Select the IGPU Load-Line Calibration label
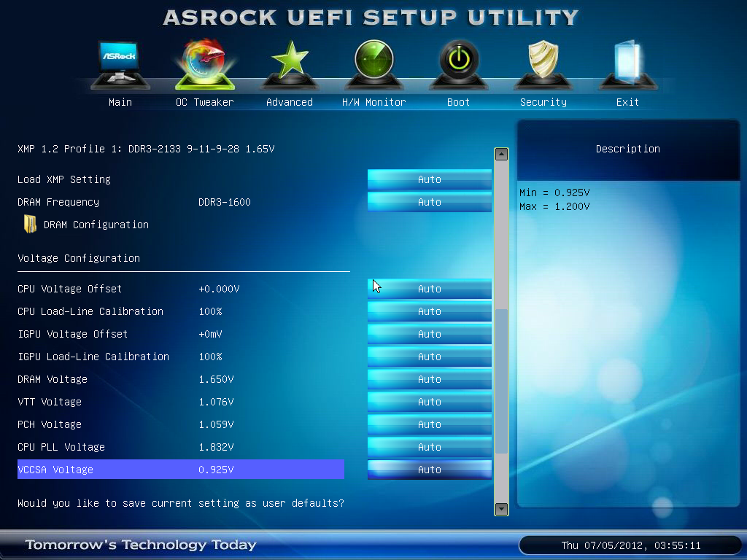The height and width of the screenshot is (560, 747). click(93, 357)
